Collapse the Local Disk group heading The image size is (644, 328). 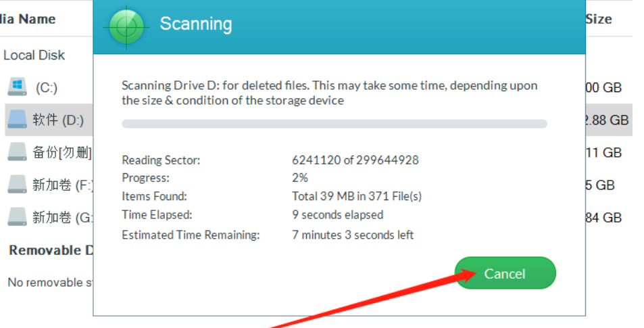(x=34, y=55)
